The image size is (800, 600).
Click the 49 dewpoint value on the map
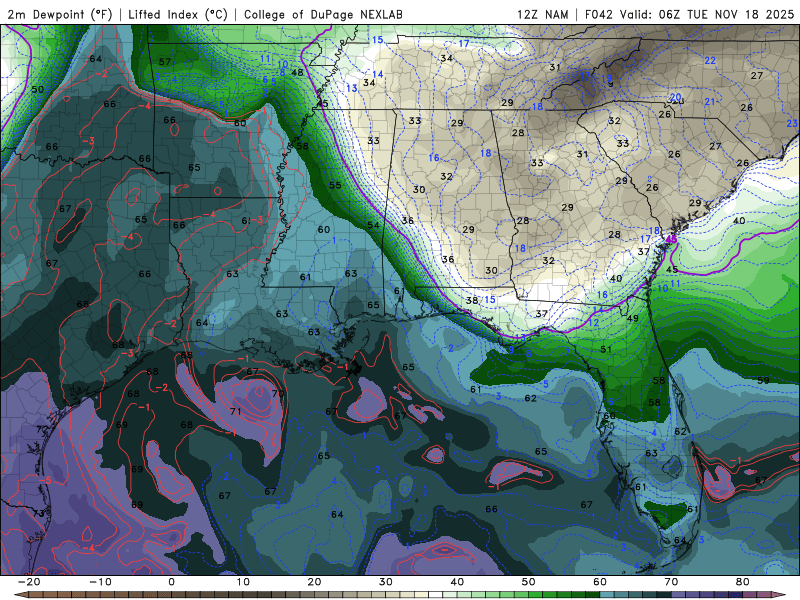coord(633,318)
